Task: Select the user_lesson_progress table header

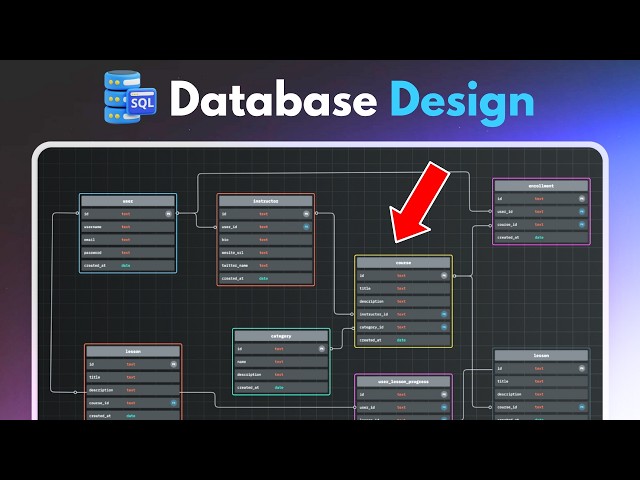Action: [403, 382]
